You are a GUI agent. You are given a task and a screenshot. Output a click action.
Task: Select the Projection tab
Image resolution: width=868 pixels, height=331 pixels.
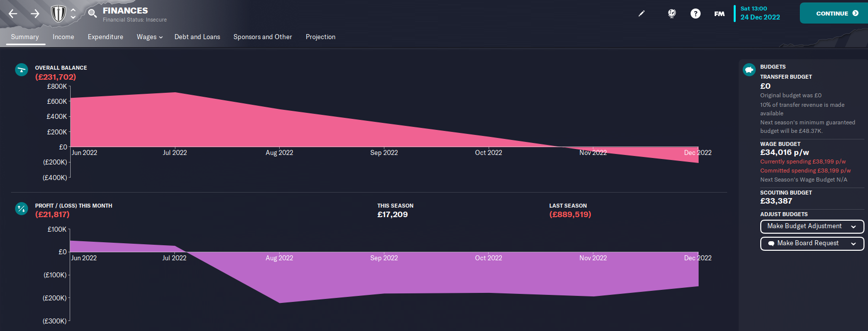(320, 37)
